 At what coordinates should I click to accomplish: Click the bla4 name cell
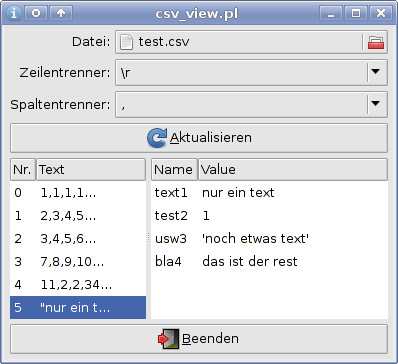tap(168, 262)
